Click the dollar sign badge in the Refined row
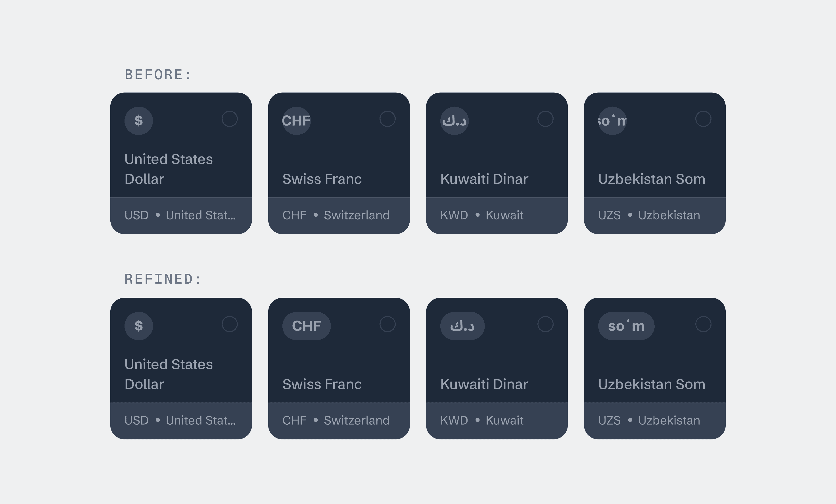 (138, 326)
